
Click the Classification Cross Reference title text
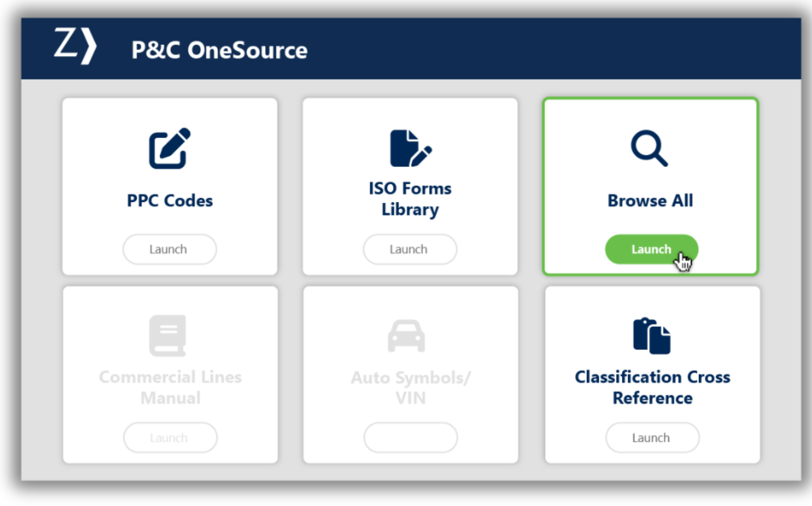point(652,387)
